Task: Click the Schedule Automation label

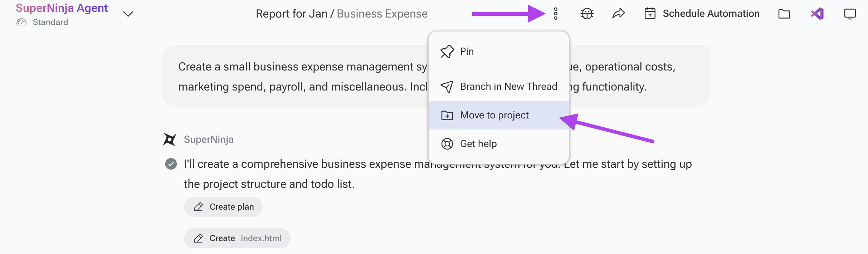Action: click(x=711, y=14)
